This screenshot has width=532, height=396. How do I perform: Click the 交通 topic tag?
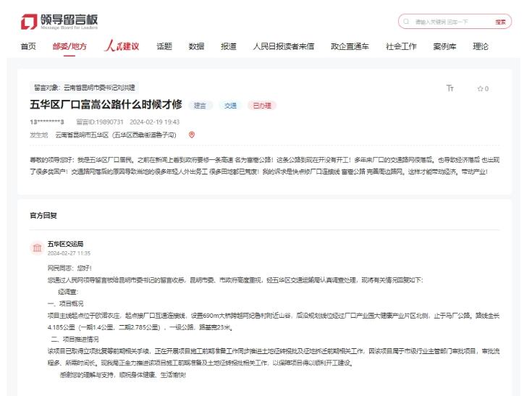point(230,106)
